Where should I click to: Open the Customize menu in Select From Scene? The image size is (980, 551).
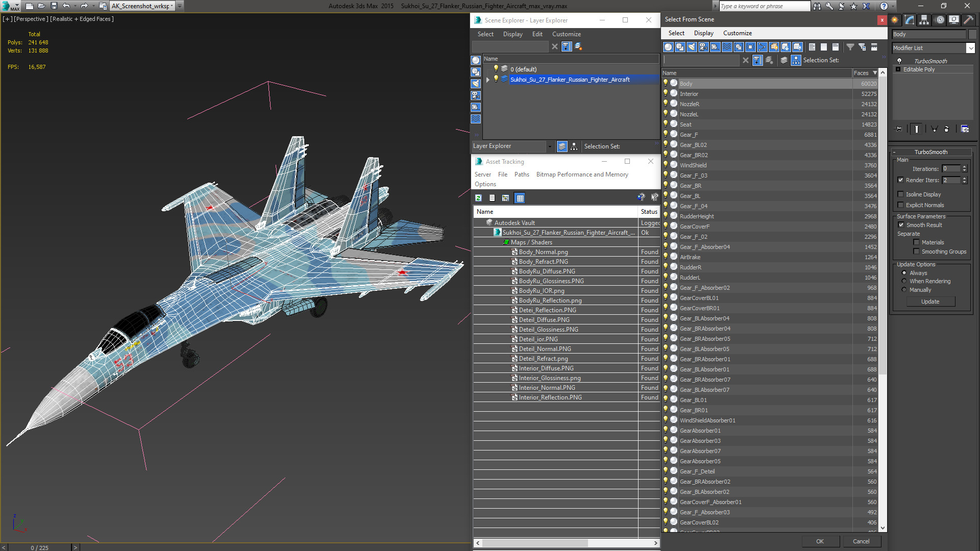[737, 33]
